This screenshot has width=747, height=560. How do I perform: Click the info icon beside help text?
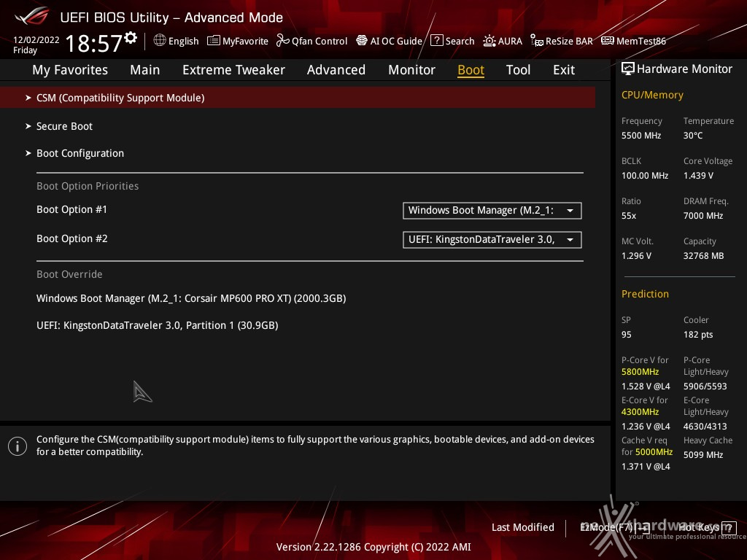point(18,446)
